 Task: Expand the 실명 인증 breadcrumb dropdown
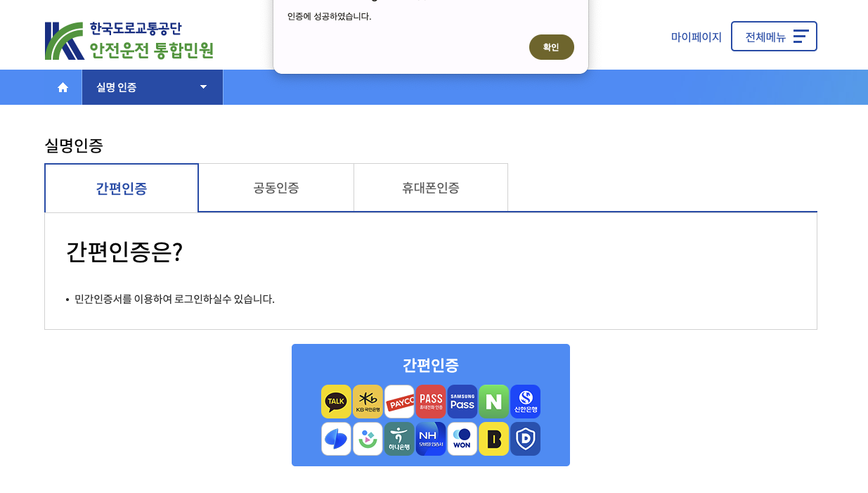coord(153,87)
